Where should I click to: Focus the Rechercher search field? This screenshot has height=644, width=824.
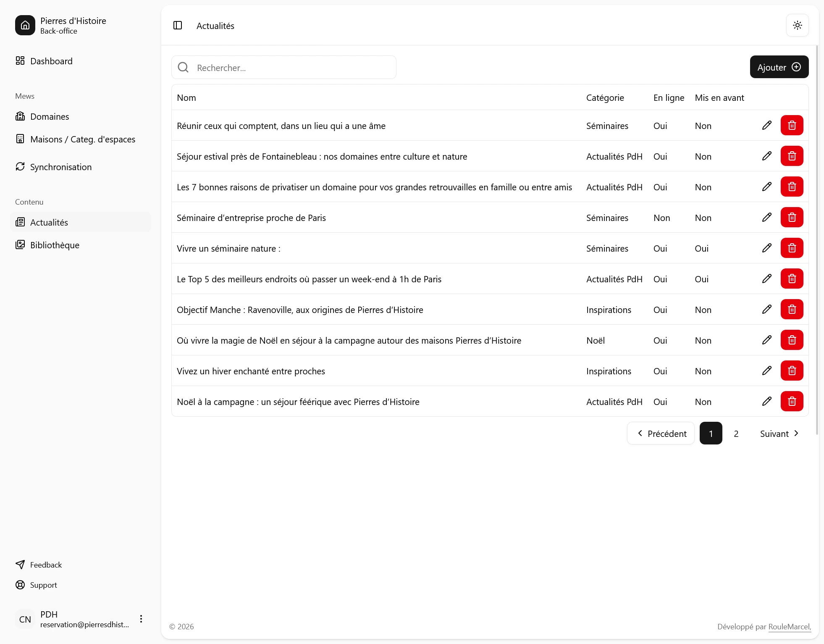(284, 67)
